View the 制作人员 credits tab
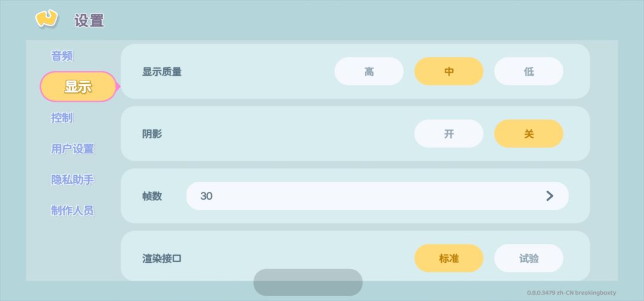Screen dimensions: 644x301 point(73,210)
